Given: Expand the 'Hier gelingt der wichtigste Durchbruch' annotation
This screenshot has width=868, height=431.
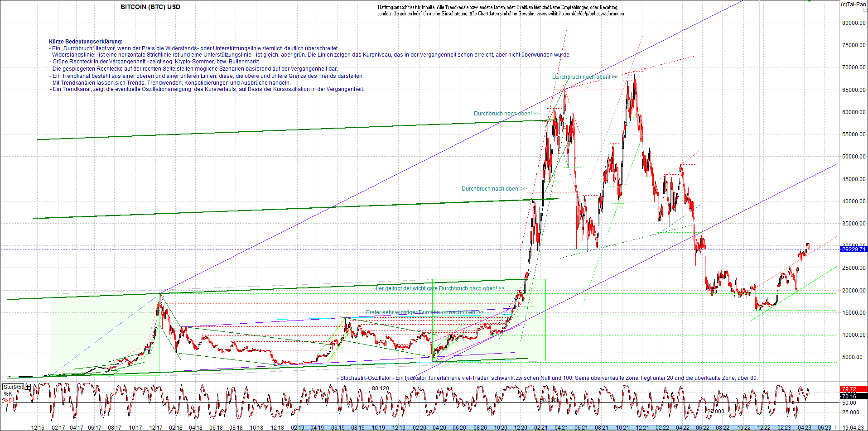Looking at the screenshot, I should (438, 287).
